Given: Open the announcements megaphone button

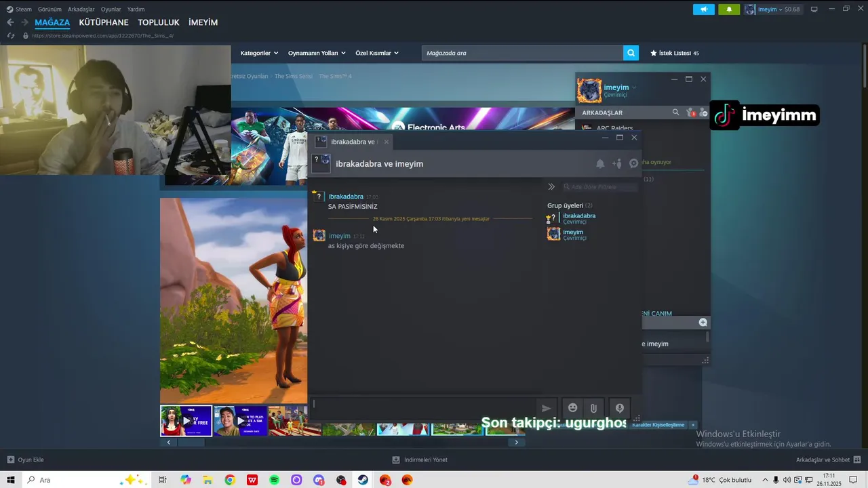Looking at the screenshot, I should point(703,9).
